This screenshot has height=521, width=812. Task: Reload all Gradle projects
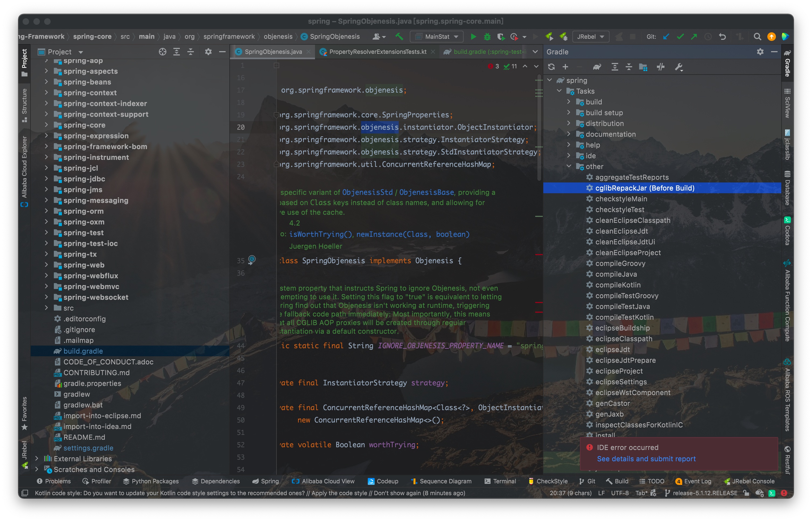pos(551,67)
